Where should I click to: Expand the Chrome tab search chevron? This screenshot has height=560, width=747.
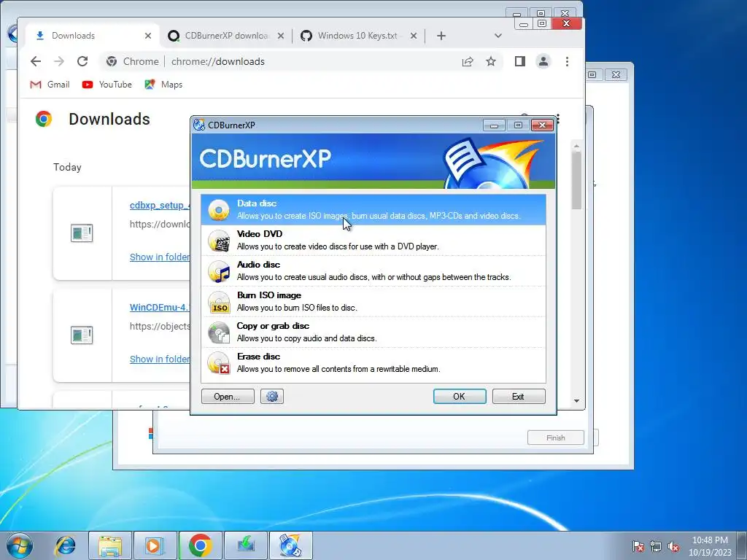pyautogui.click(x=498, y=36)
